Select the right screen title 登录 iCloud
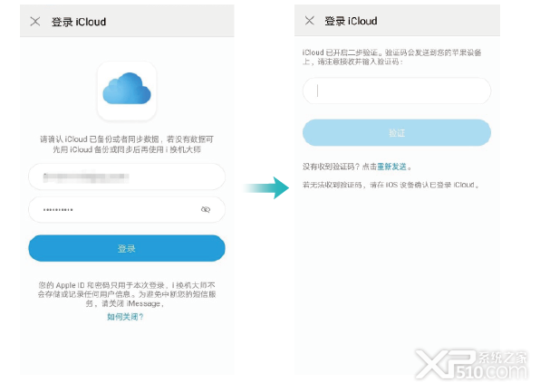The width and height of the screenshot is (540, 392). [351, 21]
